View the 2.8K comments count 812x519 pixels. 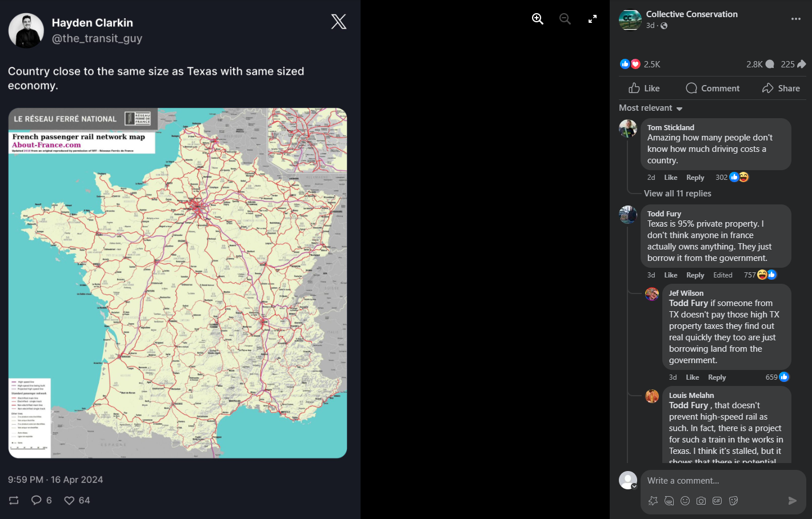click(760, 64)
